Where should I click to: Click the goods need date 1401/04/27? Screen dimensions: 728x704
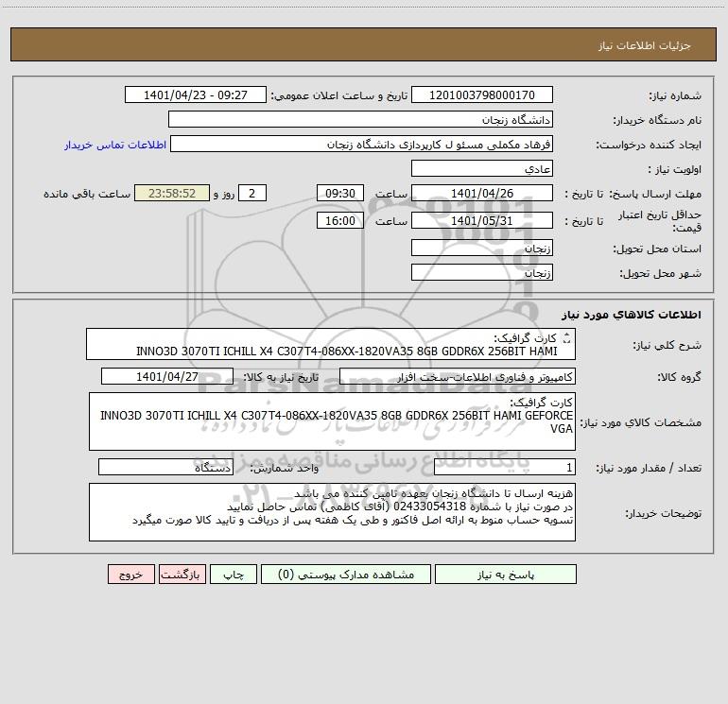tap(167, 376)
